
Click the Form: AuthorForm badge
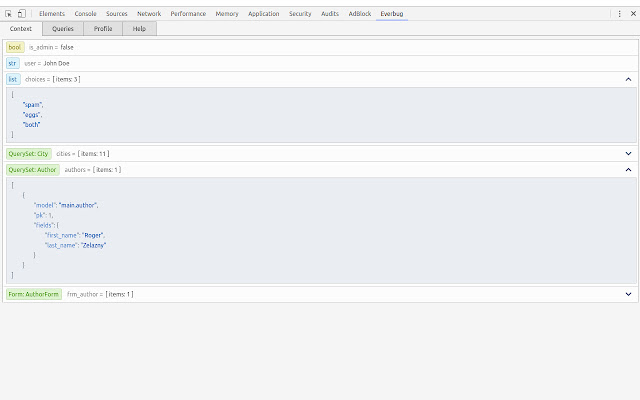coord(34,294)
